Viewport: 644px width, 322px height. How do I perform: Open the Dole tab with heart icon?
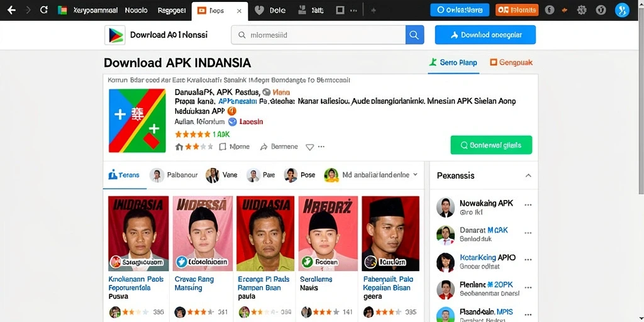pos(270,10)
